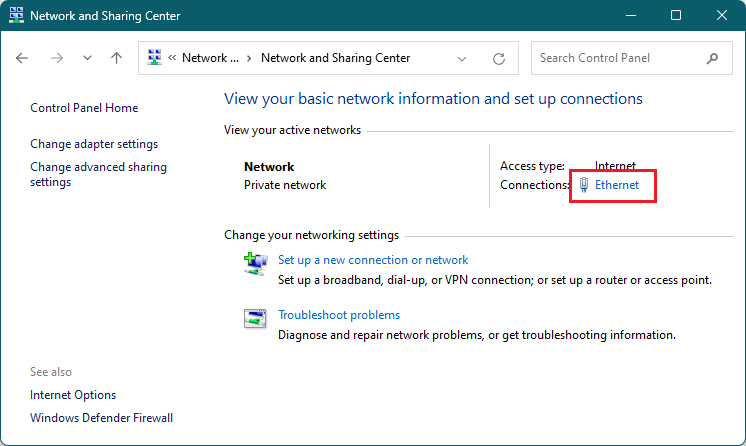Viewport: 746px width, 446px height.
Task: Open Change advanced sharing settings
Action: (x=98, y=175)
